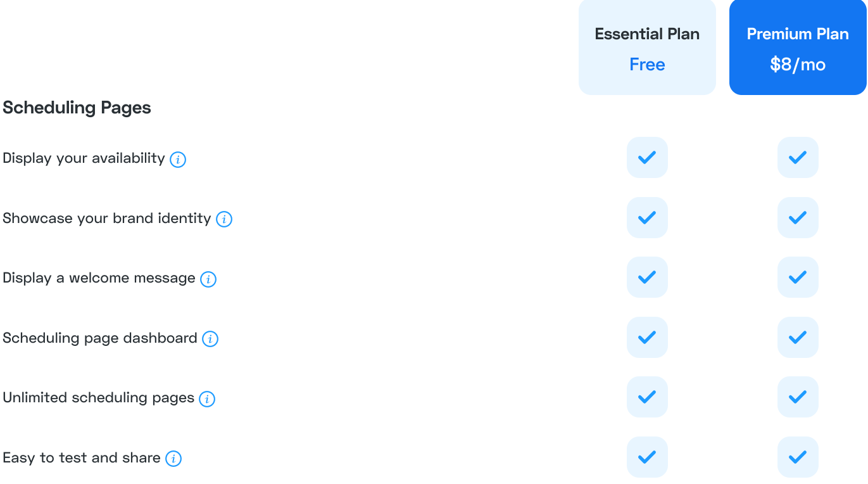Click Premium checkmark for Scheduling page dashboard
This screenshot has width=868, height=484.
pos(798,337)
